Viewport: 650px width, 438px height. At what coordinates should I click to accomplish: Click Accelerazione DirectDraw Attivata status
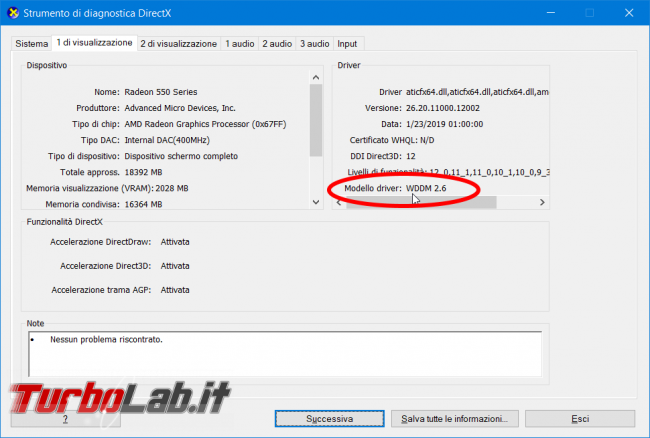(x=175, y=242)
